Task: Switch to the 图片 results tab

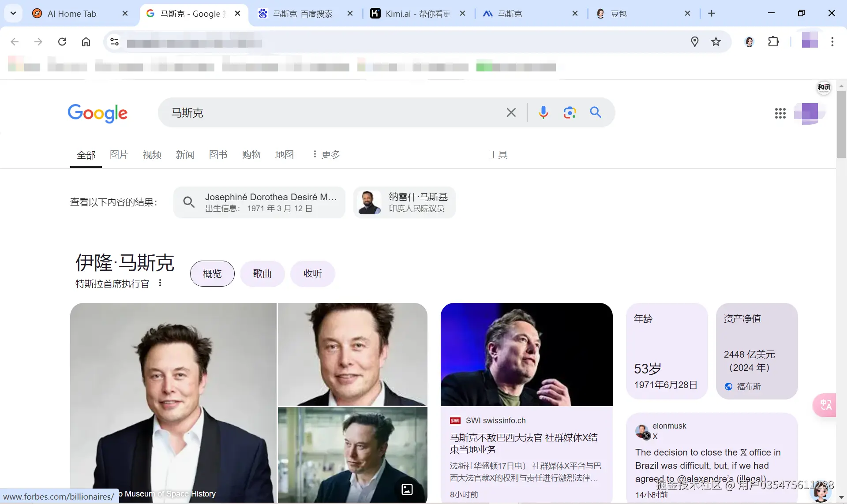Action: point(119,154)
